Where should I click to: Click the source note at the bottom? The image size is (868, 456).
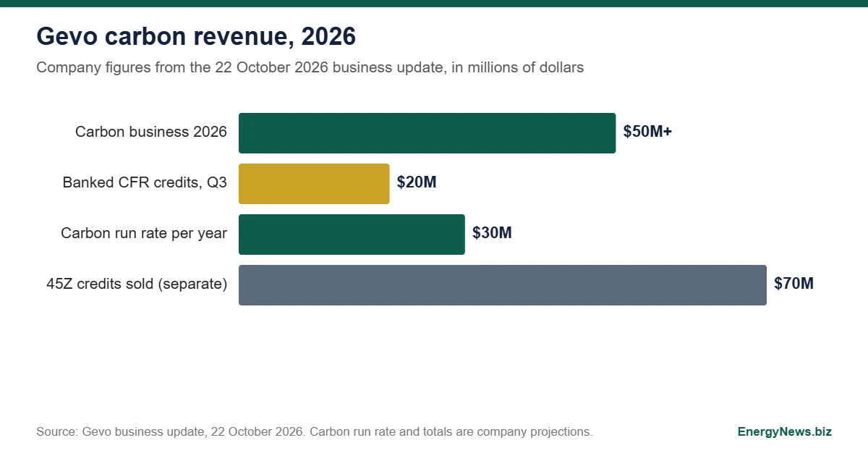click(315, 432)
